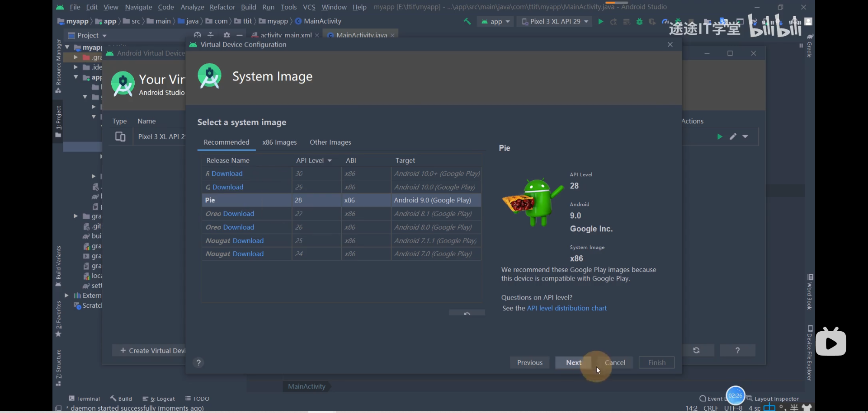Close the MainActivity.java editor tab

click(392, 35)
